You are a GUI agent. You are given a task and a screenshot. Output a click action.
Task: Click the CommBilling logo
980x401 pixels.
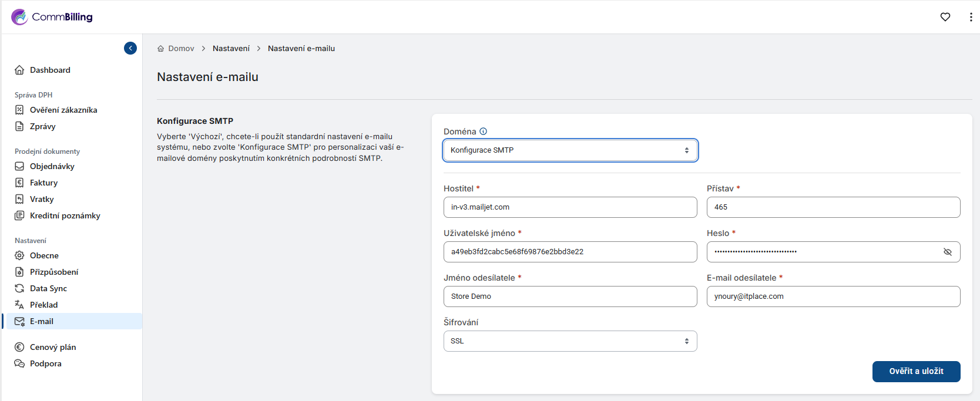52,17
